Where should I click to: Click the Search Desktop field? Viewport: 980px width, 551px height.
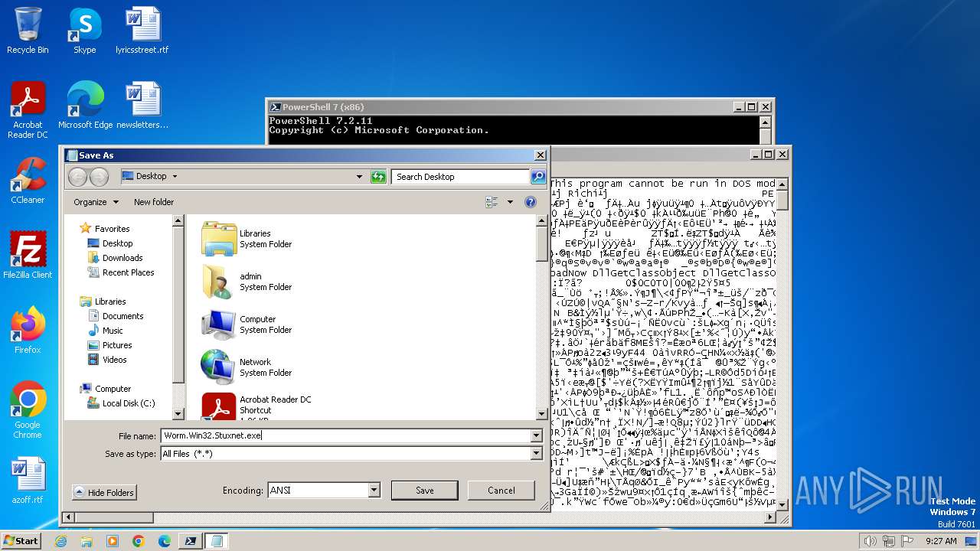pos(461,177)
